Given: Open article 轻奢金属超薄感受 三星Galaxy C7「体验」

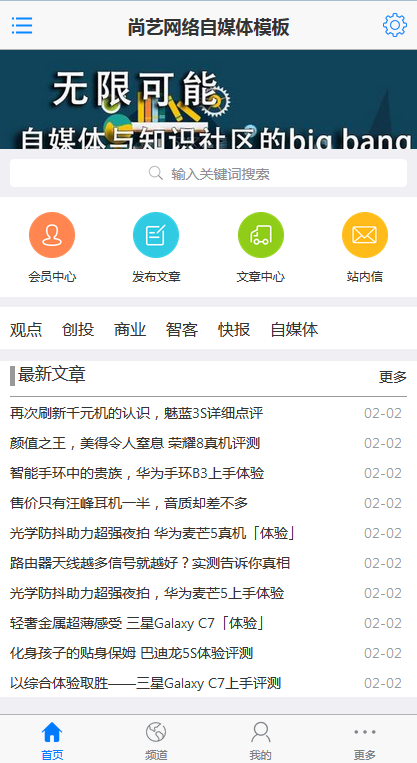Looking at the screenshot, I should tap(138, 624).
